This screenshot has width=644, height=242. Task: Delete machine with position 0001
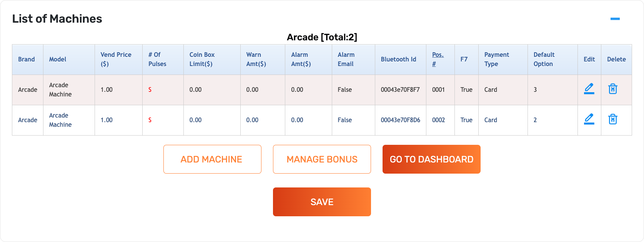point(612,89)
